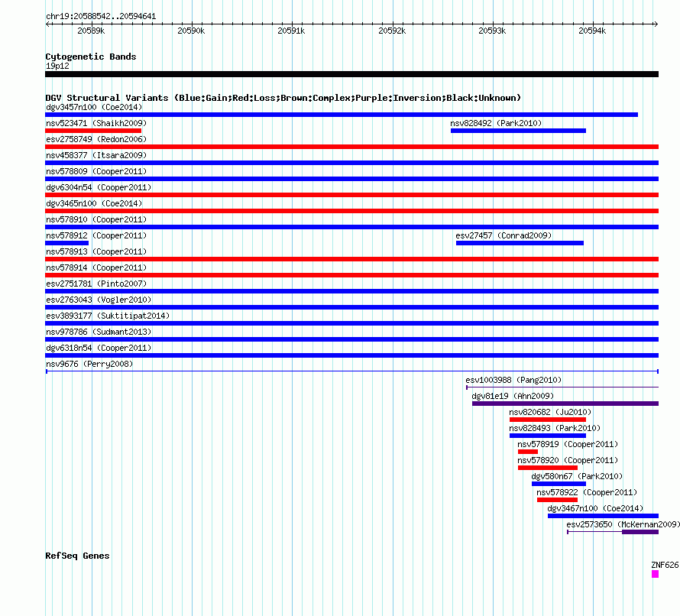
Task: Click the DGV Structural Variants track title
Action: (283, 98)
